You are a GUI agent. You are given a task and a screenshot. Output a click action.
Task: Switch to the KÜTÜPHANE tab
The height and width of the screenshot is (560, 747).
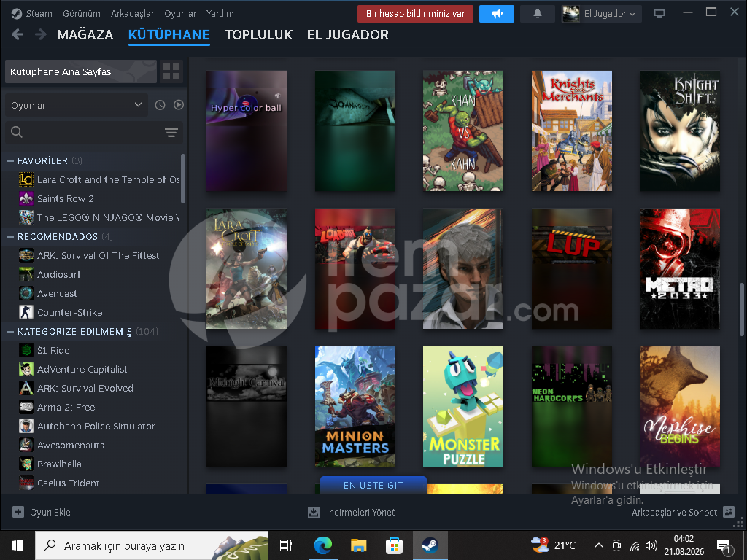(x=169, y=34)
